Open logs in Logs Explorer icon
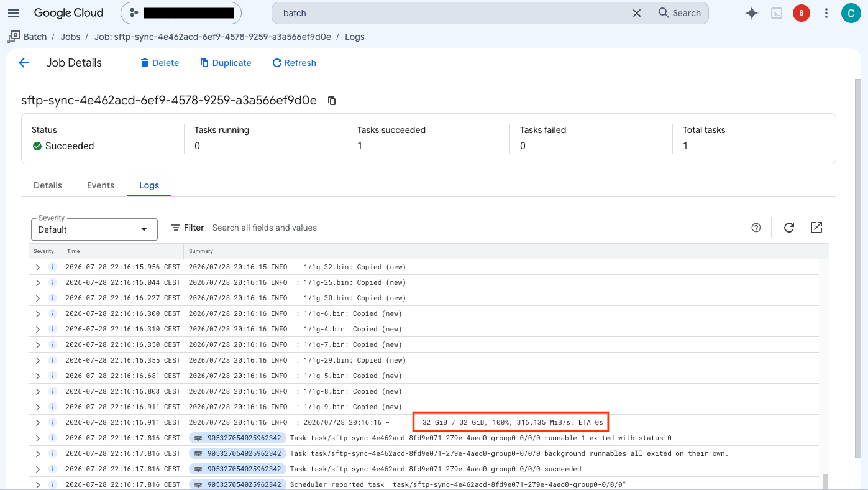This screenshot has height=490, width=868. (816, 228)
